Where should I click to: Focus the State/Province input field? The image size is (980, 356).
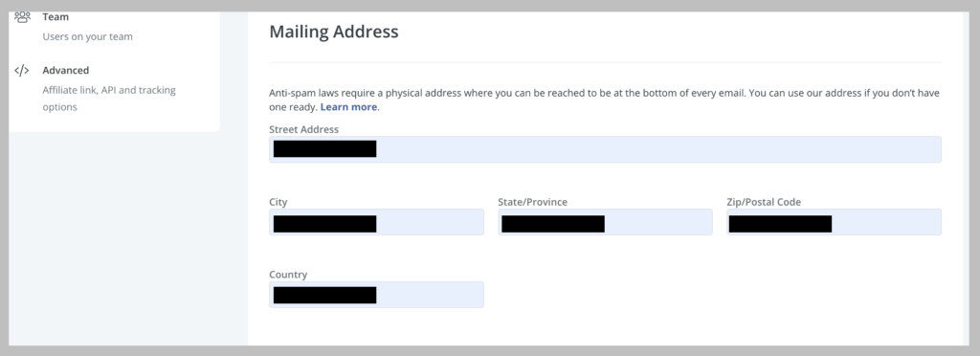pos(605,222)
